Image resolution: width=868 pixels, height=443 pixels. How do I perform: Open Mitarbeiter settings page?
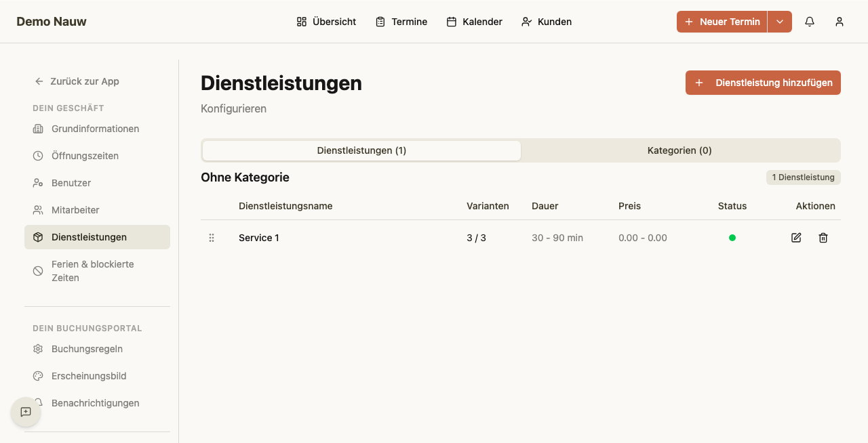97,210
